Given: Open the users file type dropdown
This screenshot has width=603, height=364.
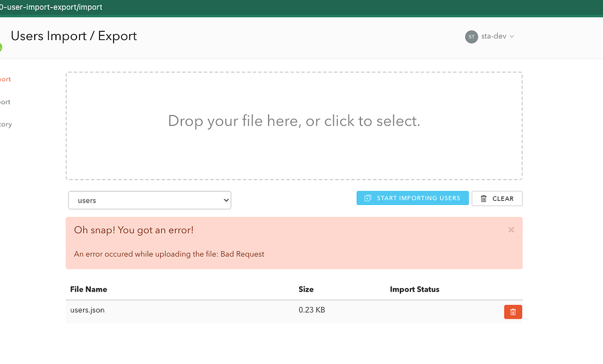Looking at the screenshot, I should coord(149,200).
